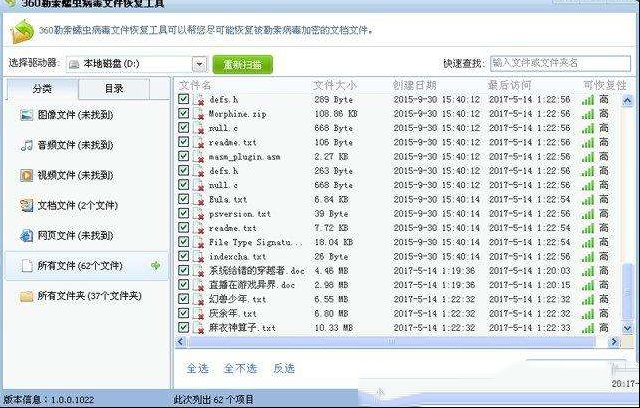Click the signal bars icon on 庆余年.txt row

pyautogui.click(x=588, y=314)
